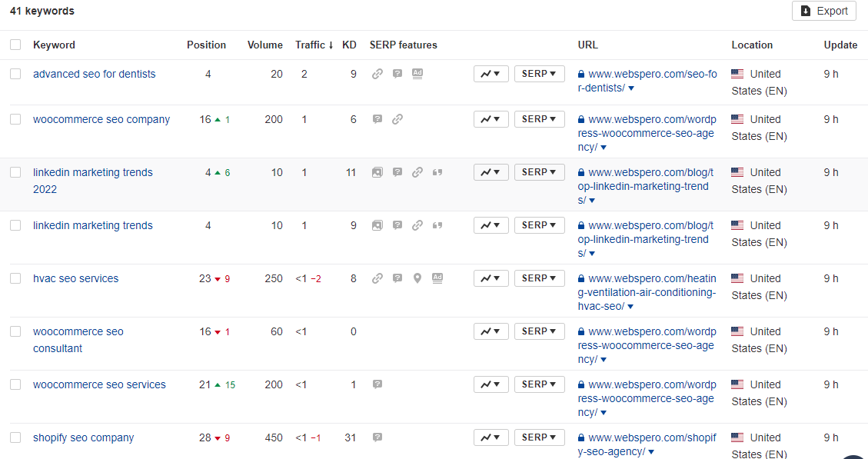Image resolution: width=868 pixels, height=459 pixels.
Task: Click the quote marks icon in the KD 9 linkedin marketing trends row
Action: pyautogui.click(x=437, y=225)
